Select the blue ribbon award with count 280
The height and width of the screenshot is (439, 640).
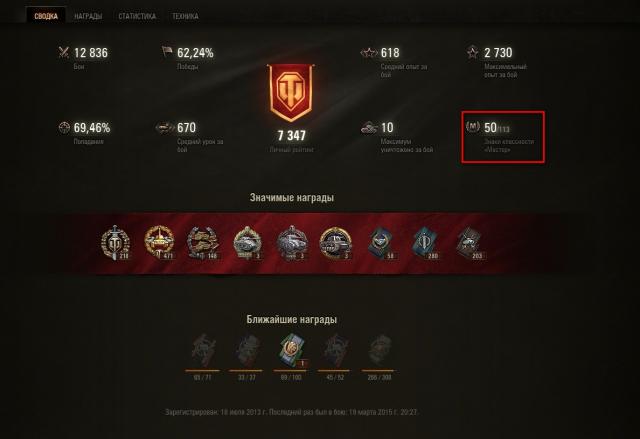[425, 244]
